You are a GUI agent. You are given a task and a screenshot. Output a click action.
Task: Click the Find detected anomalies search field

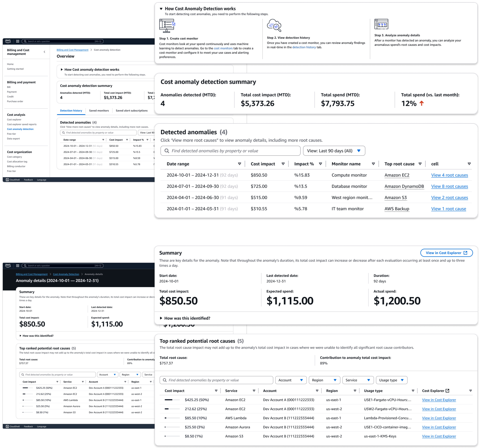pyautogui.click(x=230, y=151)
